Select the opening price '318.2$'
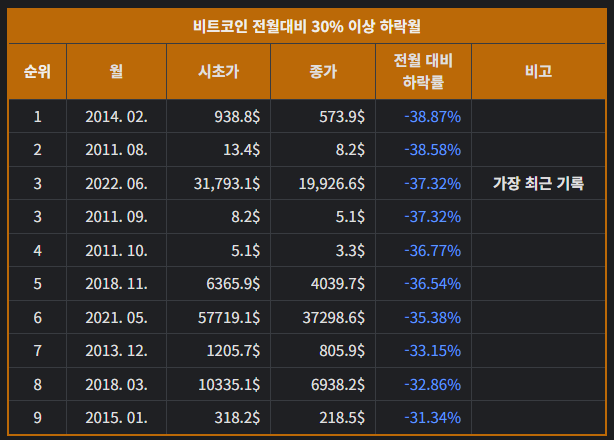614x440 pixels. pos(237,418)
